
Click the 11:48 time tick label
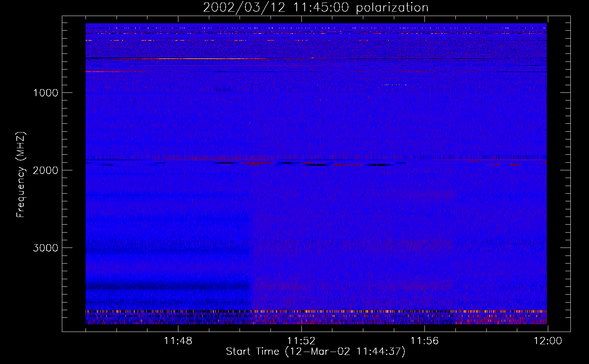pos(178,341)
